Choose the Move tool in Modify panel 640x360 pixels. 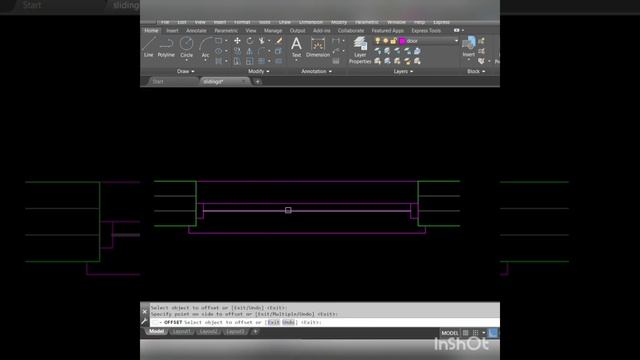click(237, 41)
